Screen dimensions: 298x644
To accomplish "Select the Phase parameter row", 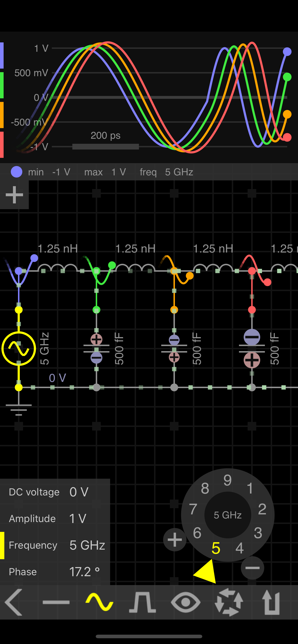I will point(55,572).
